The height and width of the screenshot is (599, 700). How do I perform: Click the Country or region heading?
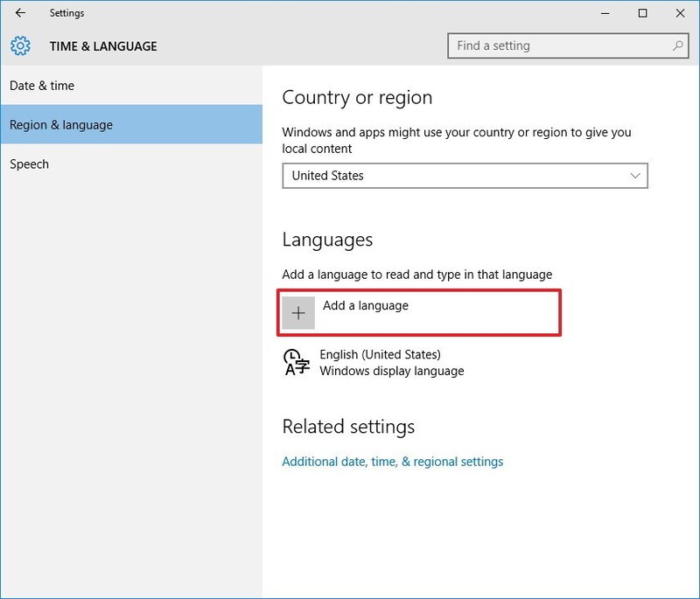357,97
